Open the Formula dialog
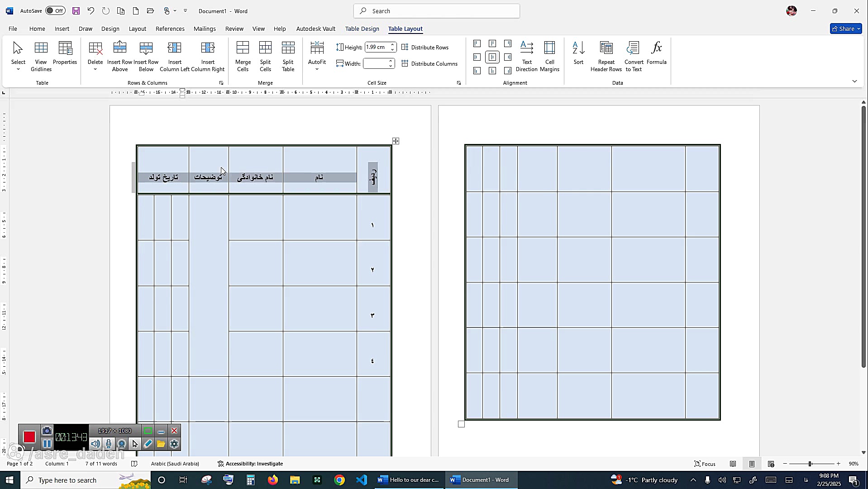This screenshot has height=489, width=868. [657, 53]
